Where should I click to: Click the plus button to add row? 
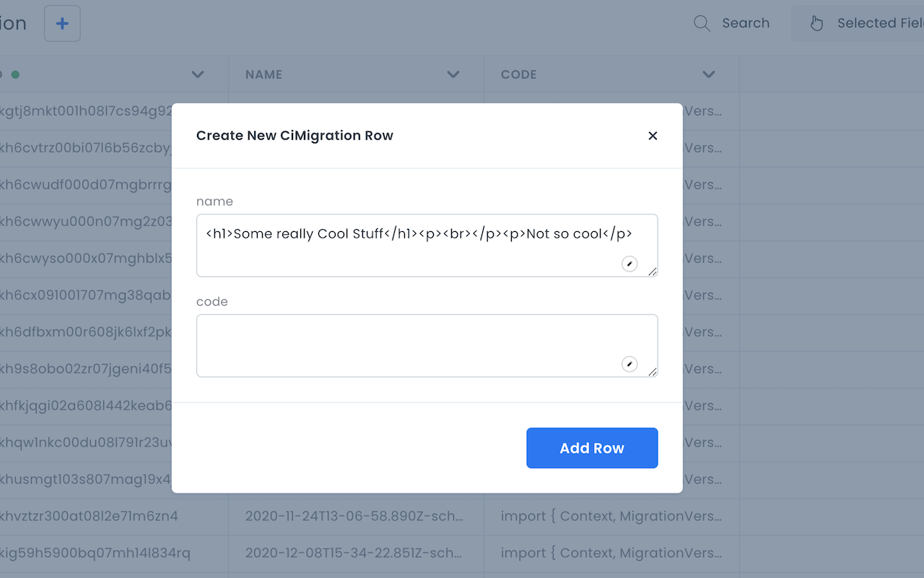pyautogui.click(x=62, y=23)
